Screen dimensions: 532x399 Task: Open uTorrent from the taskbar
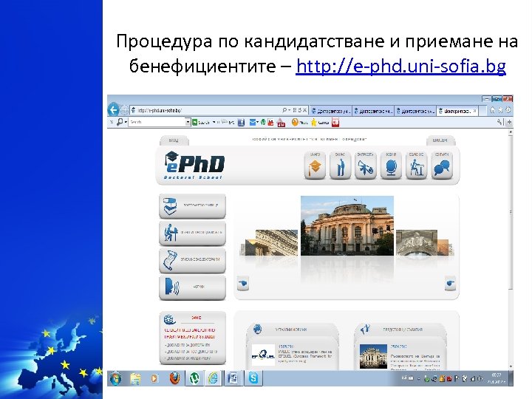point(194,378)
